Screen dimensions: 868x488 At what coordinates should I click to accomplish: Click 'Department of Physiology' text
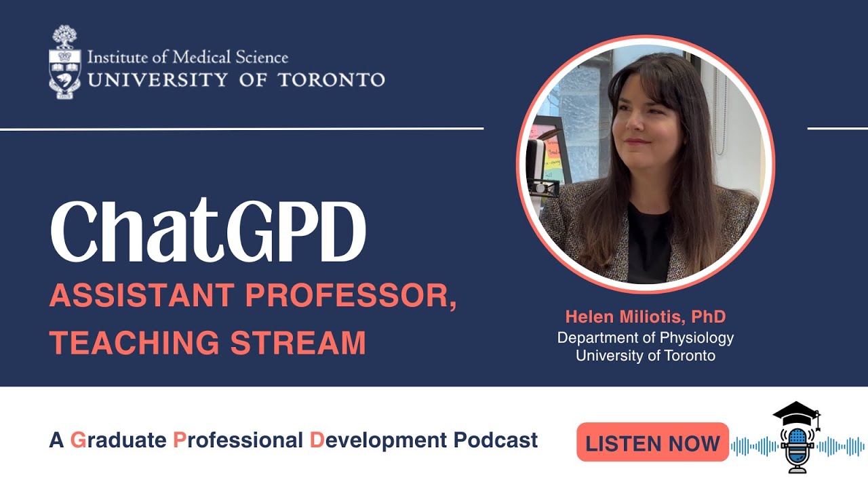[646, 337]
